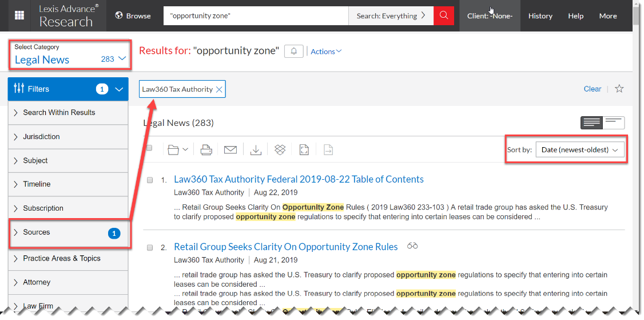Click the printer-friendly view icon
This screenshot has height=320, width=644.
click(304, 150)
